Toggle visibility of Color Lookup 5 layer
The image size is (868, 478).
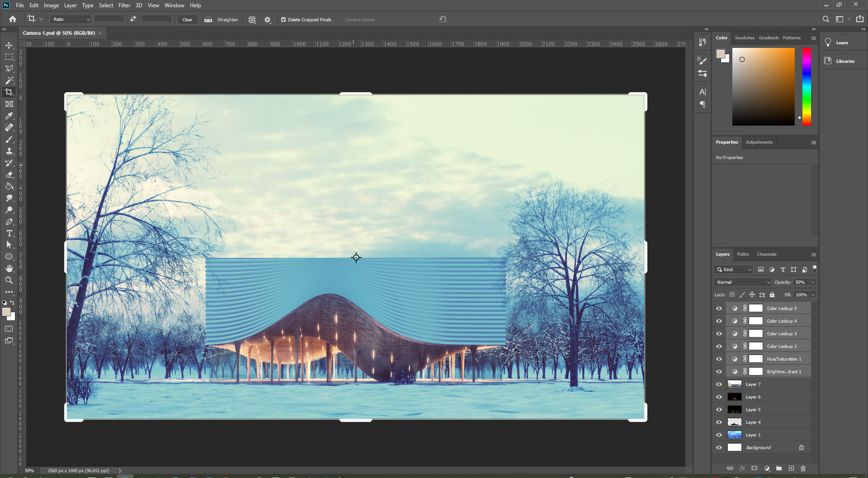click(x=719, y=309)
